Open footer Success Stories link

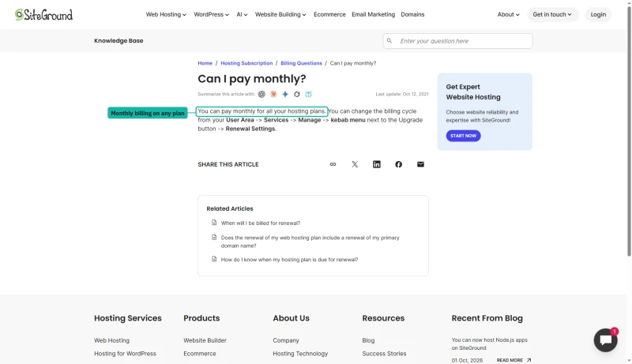pos(384,354)
